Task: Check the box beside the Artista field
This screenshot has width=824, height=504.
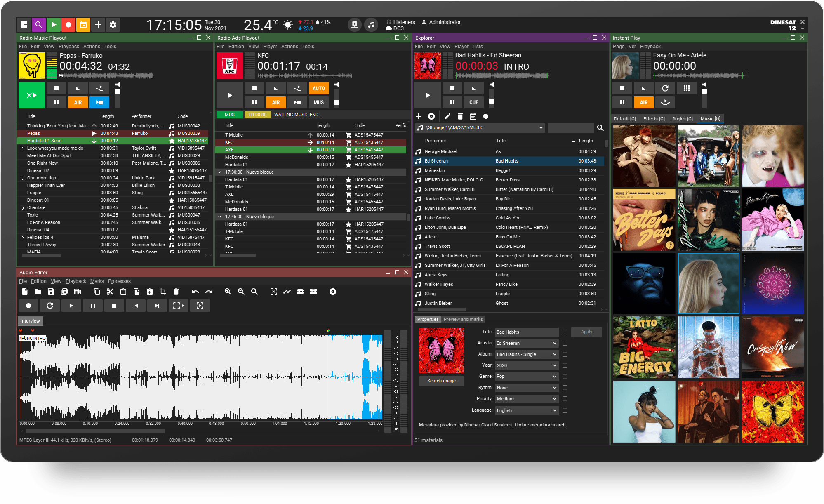Action: (x=565, y=343)
